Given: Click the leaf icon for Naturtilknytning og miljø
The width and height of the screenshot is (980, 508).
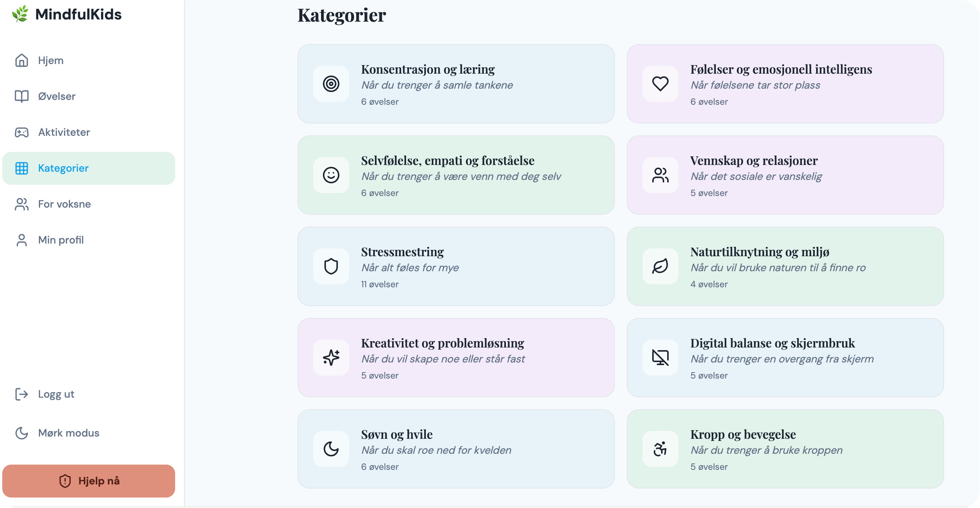Looking at the screenshot, I should tap(660, 266).
